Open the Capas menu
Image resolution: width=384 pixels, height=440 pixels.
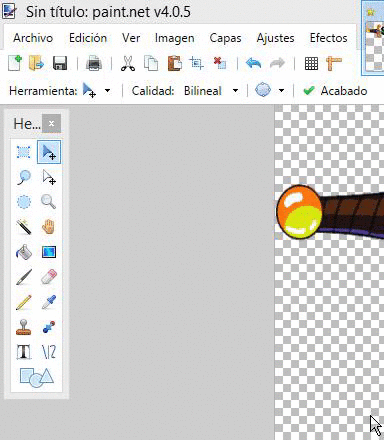(x=225, y=38)
